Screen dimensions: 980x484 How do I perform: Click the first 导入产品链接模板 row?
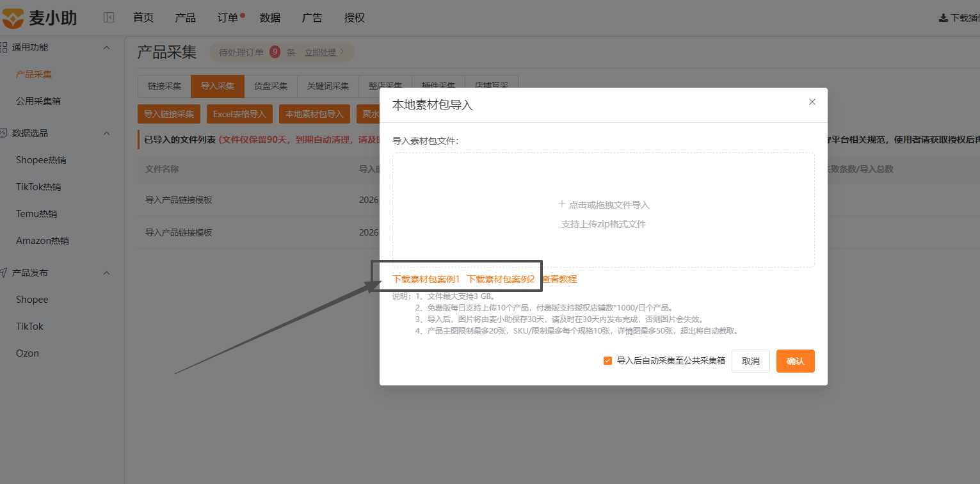pyautogui.click(x=179, y=200)
